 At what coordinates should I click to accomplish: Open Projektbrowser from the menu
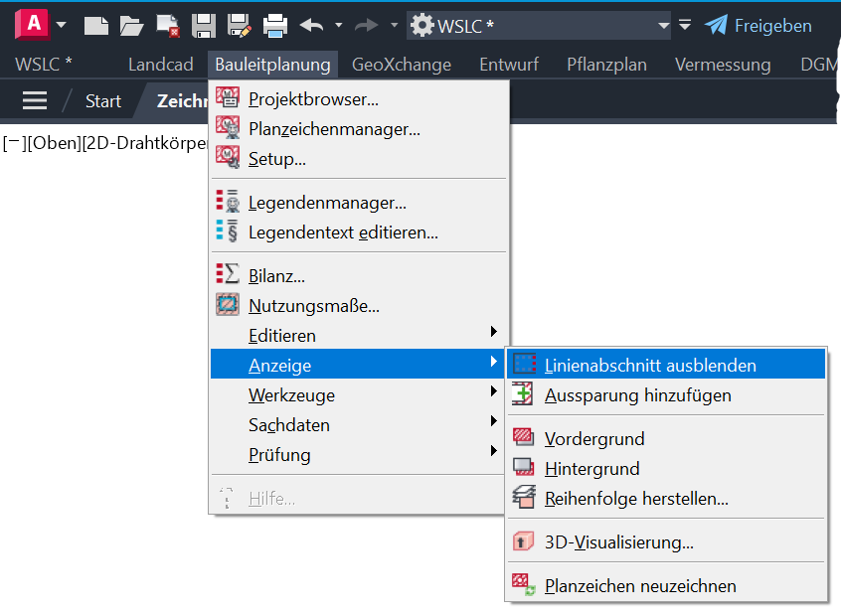point(313,99)
